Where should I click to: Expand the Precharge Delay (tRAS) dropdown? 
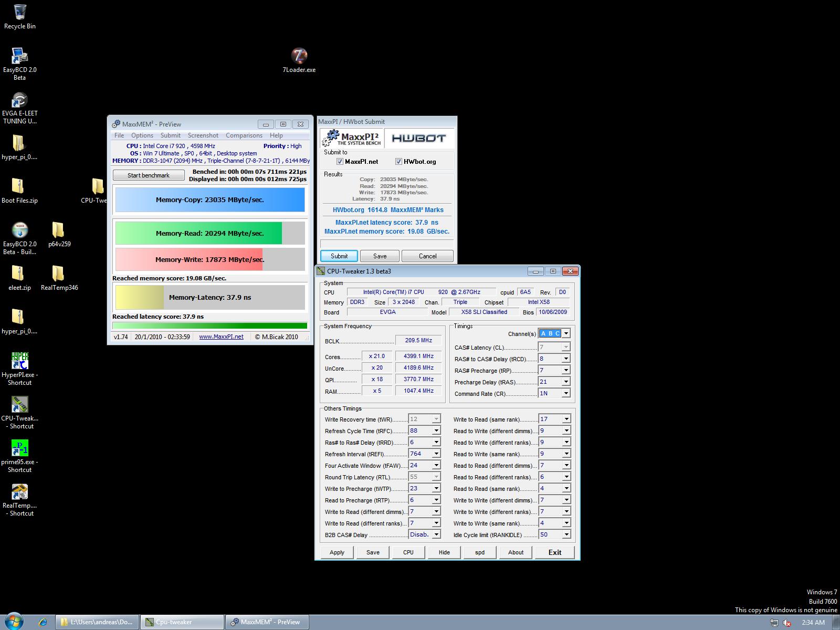pyautogui.click(x=566, y=382)
